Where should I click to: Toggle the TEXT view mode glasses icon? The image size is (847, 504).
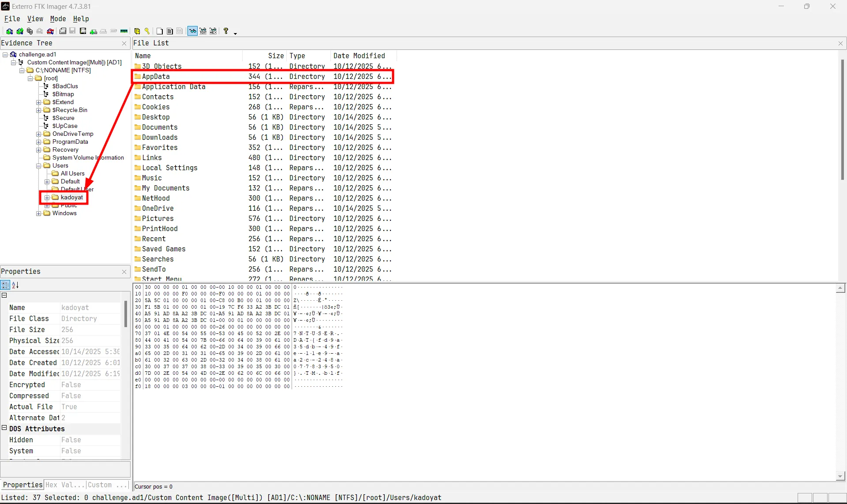coord(203,31)
